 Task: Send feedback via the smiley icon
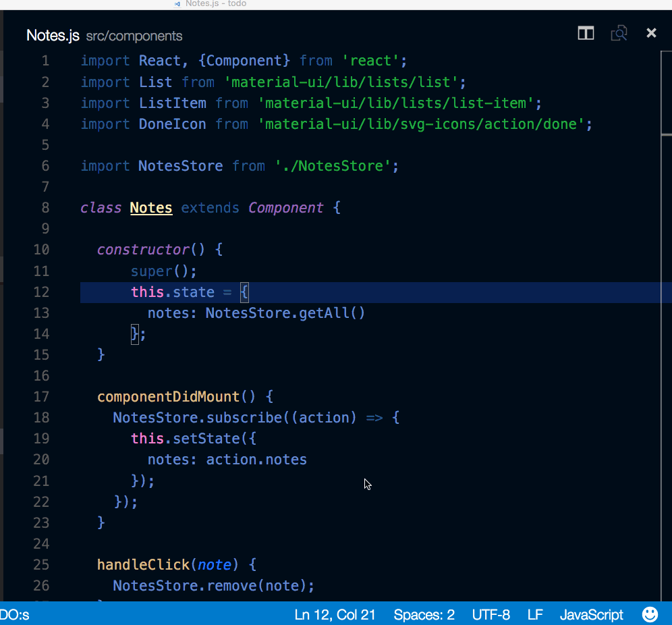click(649, 614)
